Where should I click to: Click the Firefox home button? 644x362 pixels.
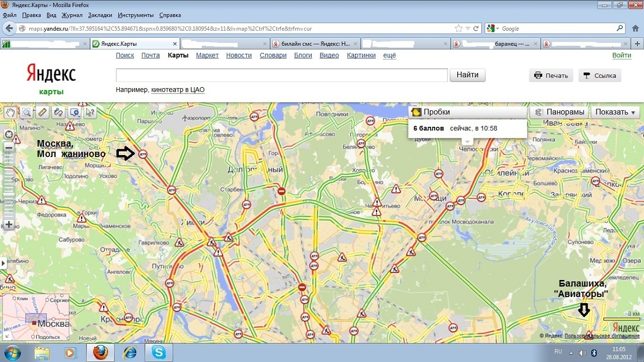pyautogui.click(x=635, y=29)
